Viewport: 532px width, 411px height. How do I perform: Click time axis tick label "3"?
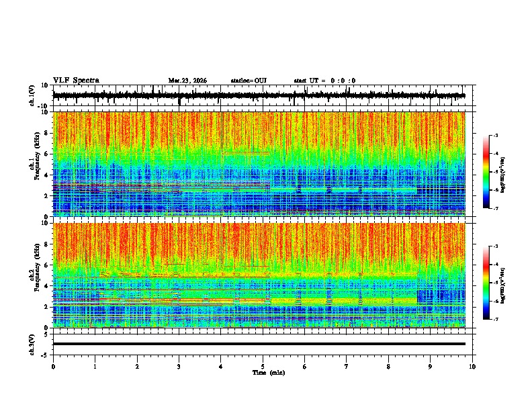point(179,367)
